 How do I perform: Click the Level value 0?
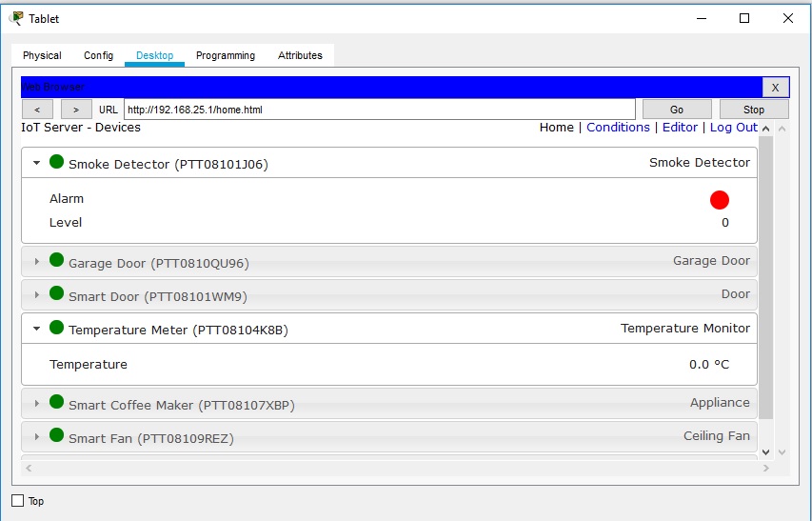tap(725, 223)
